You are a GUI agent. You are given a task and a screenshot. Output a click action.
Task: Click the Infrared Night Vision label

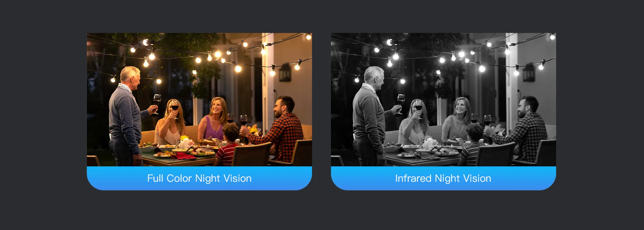(x=443, y=178)
